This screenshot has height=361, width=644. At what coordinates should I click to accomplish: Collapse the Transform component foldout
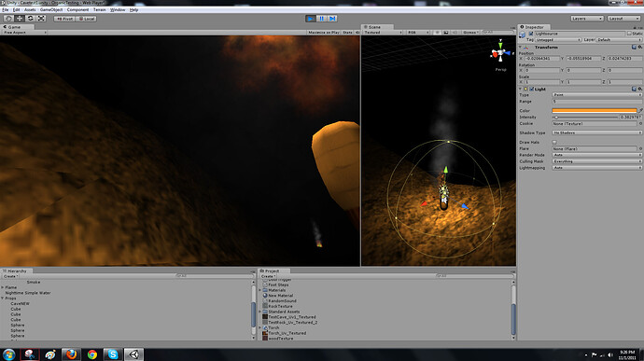click(x=521, y=48)
